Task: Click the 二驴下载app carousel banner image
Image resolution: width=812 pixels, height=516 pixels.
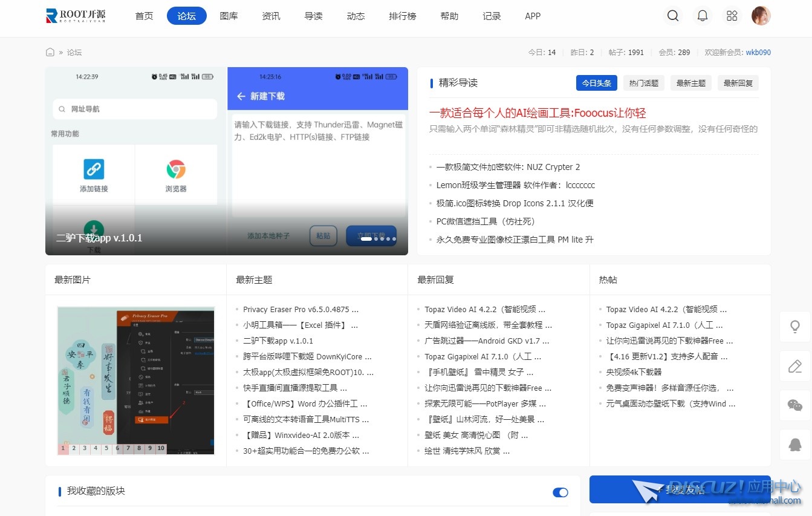Action: [x=227, y=161]
